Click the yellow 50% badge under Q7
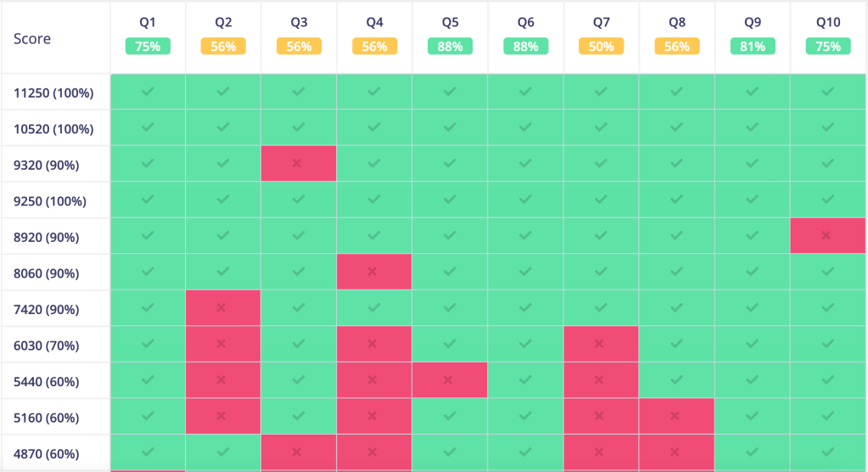This screenshot has height=472, width=868. pyautogui.click(x=601, y=47)
